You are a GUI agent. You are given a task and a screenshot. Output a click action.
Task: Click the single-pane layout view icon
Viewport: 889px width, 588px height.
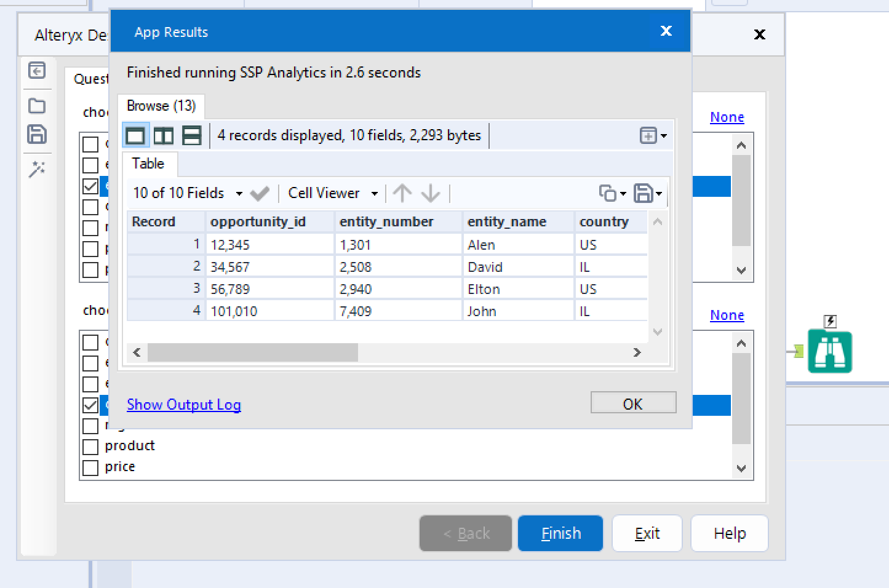click(135, 135)
